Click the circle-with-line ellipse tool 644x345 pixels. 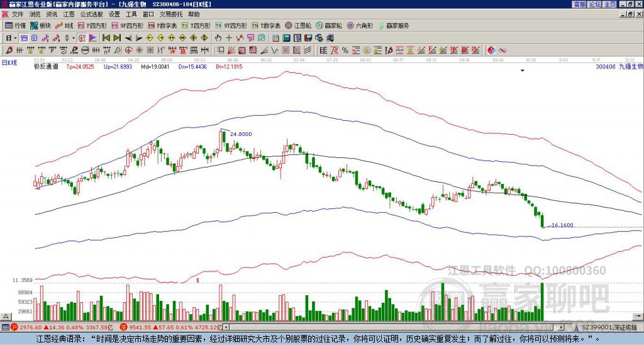coord(85,50)
